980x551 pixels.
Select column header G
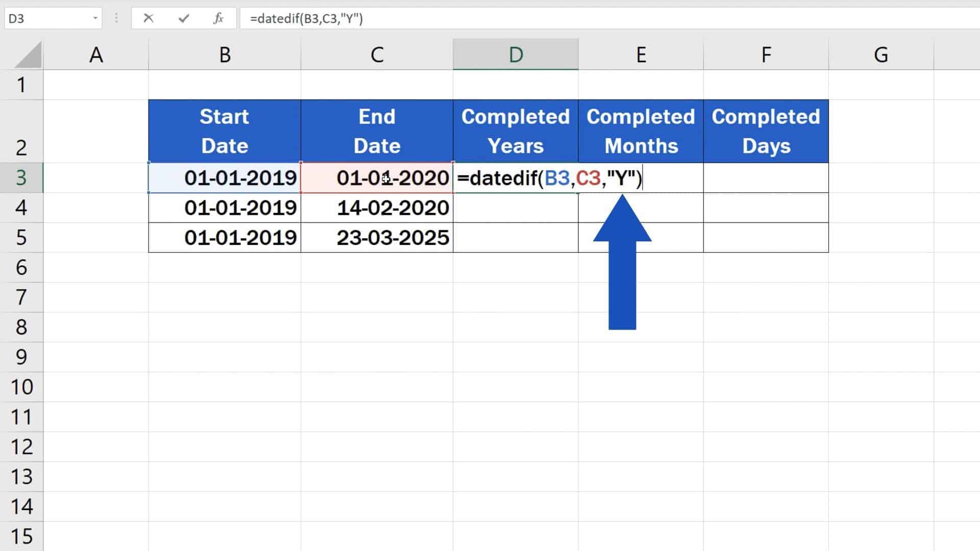(x=880, y=54)
